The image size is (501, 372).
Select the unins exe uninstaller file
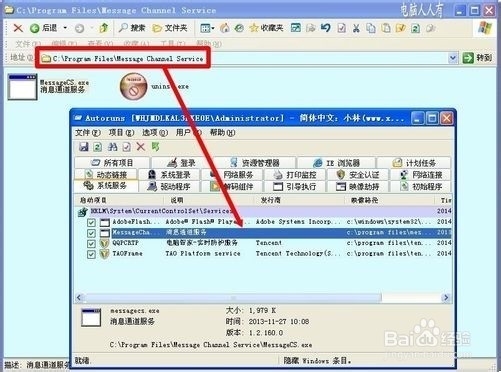(155, 87)
